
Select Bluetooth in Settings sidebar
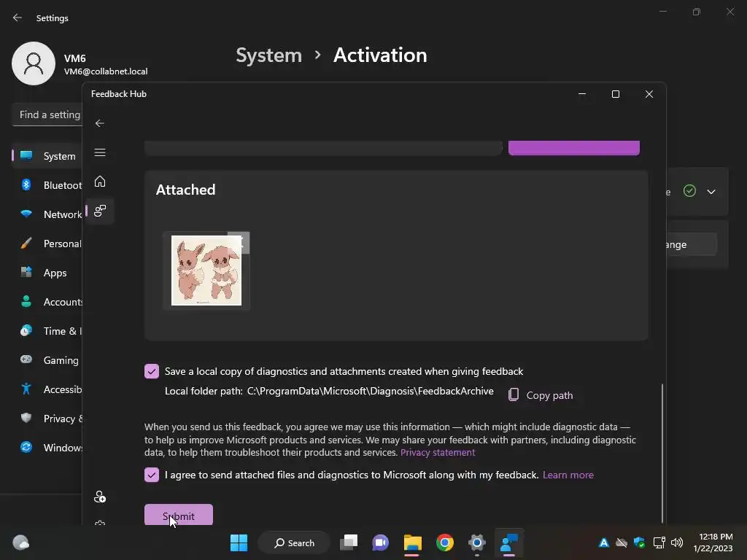[x=47, y=185]
